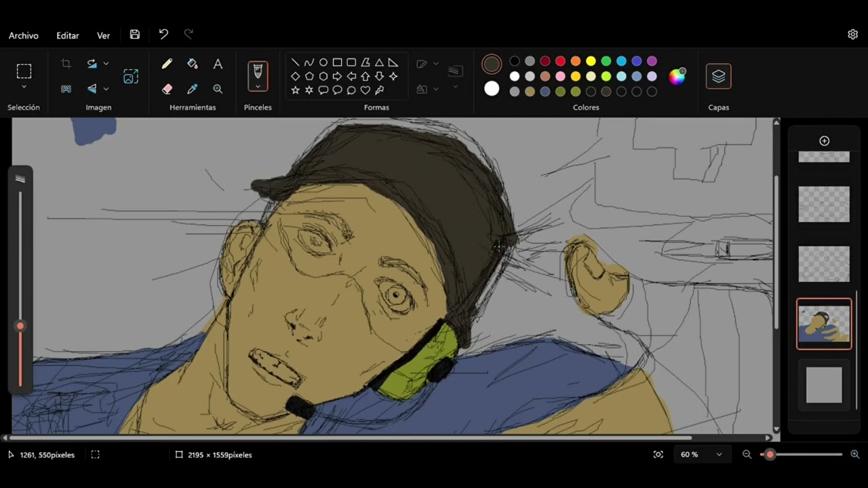Pick the Fill bucket tool
This screenshot has height=488, width=868.
(x=193, y=64)
